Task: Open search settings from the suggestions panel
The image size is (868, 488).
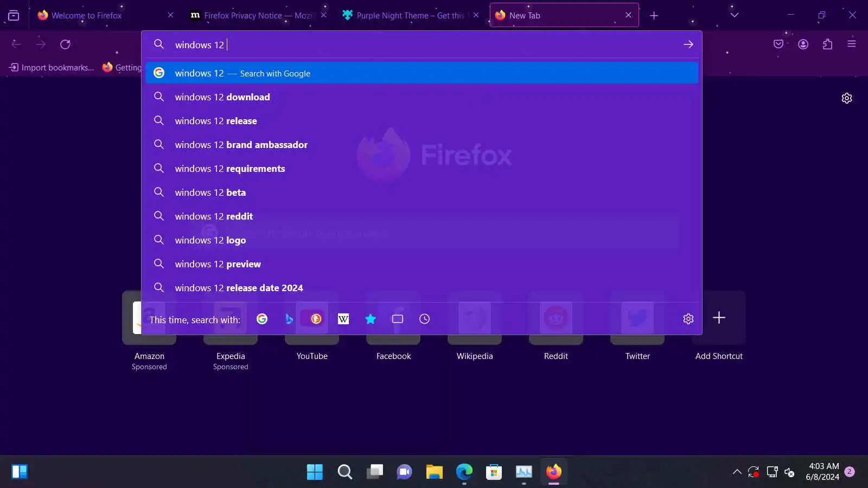Action: coord(688,319)
